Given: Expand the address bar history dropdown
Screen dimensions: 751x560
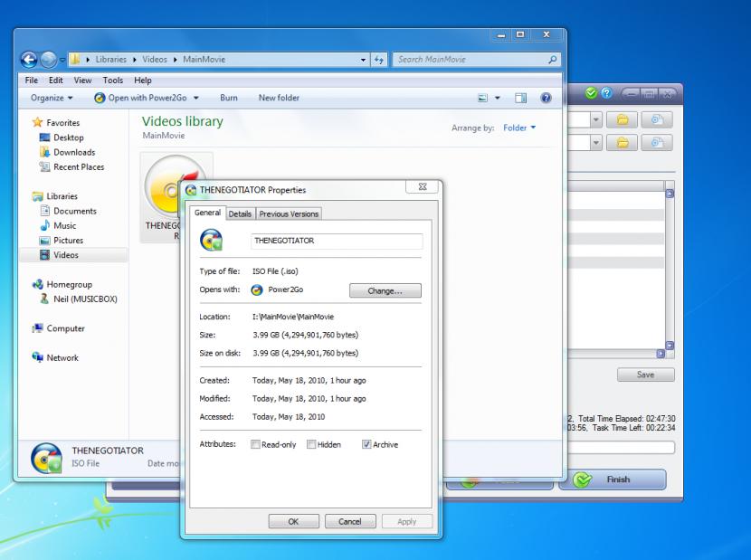Looking at the screenshot, I should coord(363,60).
